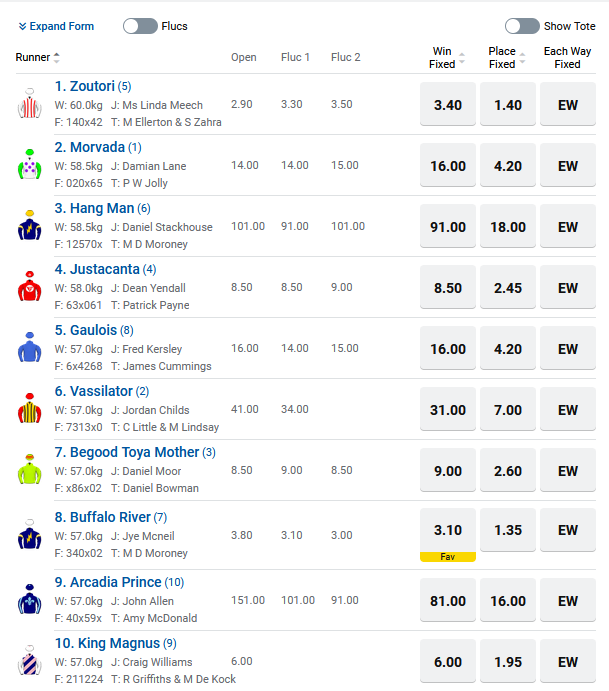Click Gaulois's blue jockey silks icon
This screenshot has height=691, width=609.
(x=28, y=348)
